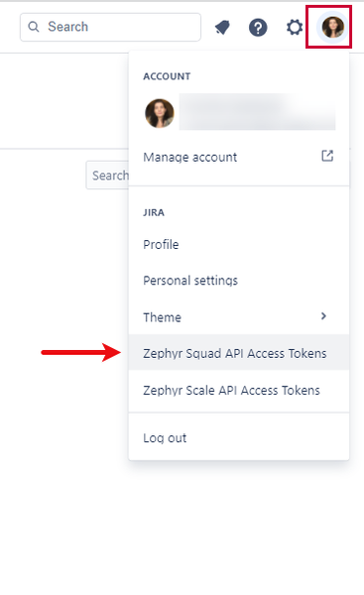Open the settings gear icon

coord(295,28)
